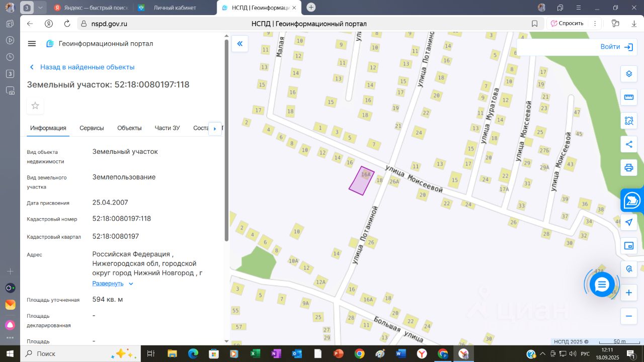644x362 pixels.
Task: Print the map using printer icon
Action: [628, 167]
